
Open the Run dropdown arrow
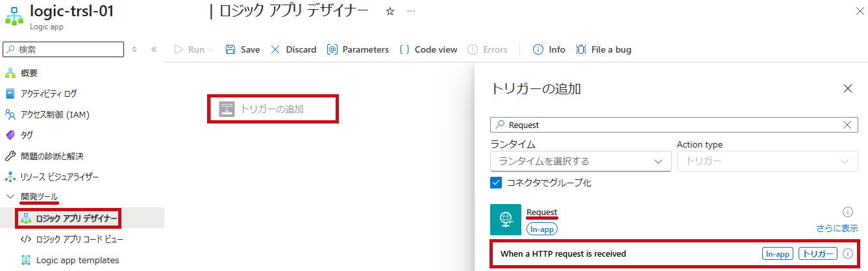[211, 50]
